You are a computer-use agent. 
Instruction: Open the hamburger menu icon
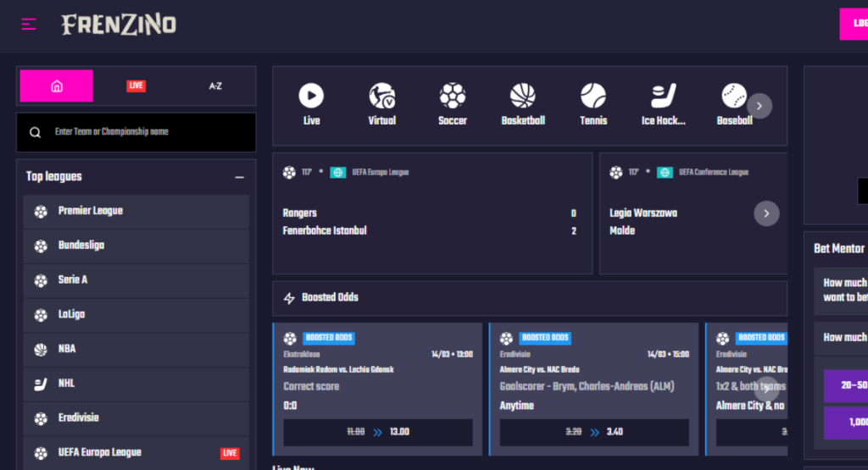tap(29, 25)
